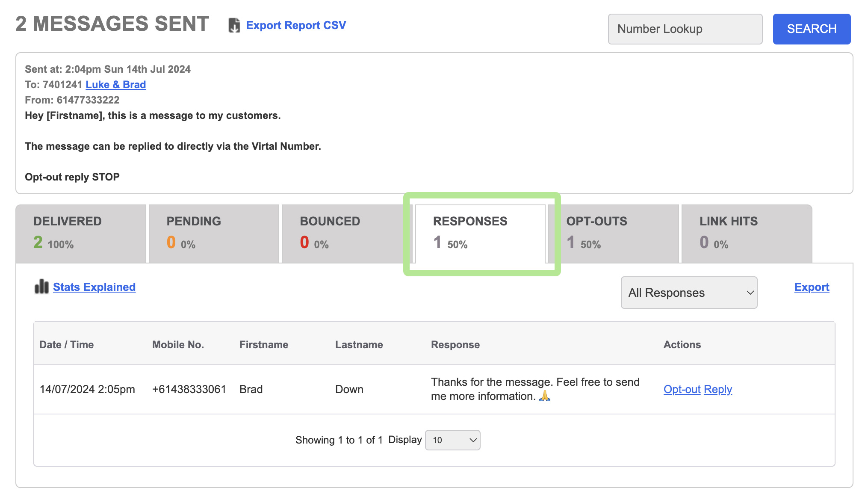This screenshot has width=868, height=503.
Task: Switch to the PENDING tab
Action: pyautogui.click(x=214, y=234)
